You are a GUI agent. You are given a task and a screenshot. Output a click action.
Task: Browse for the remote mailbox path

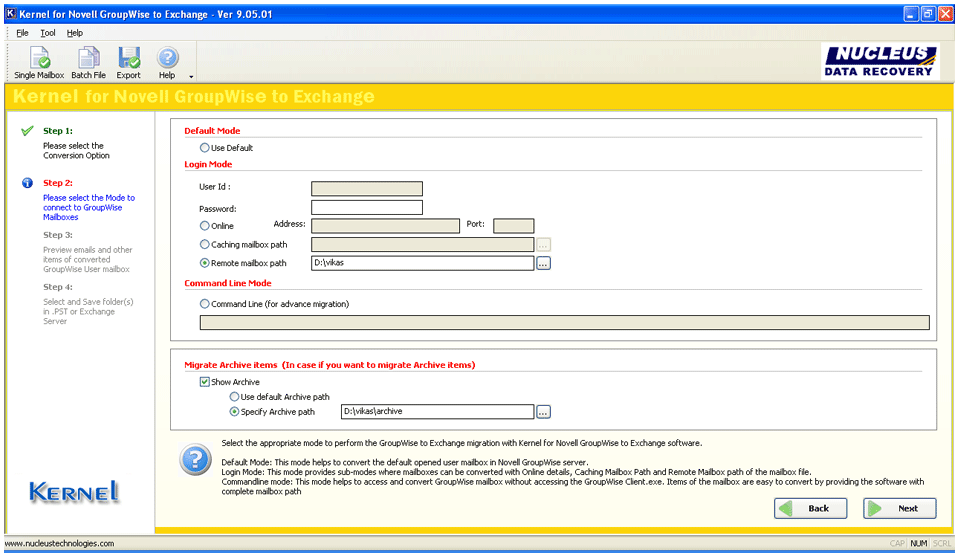coord(543,263)
